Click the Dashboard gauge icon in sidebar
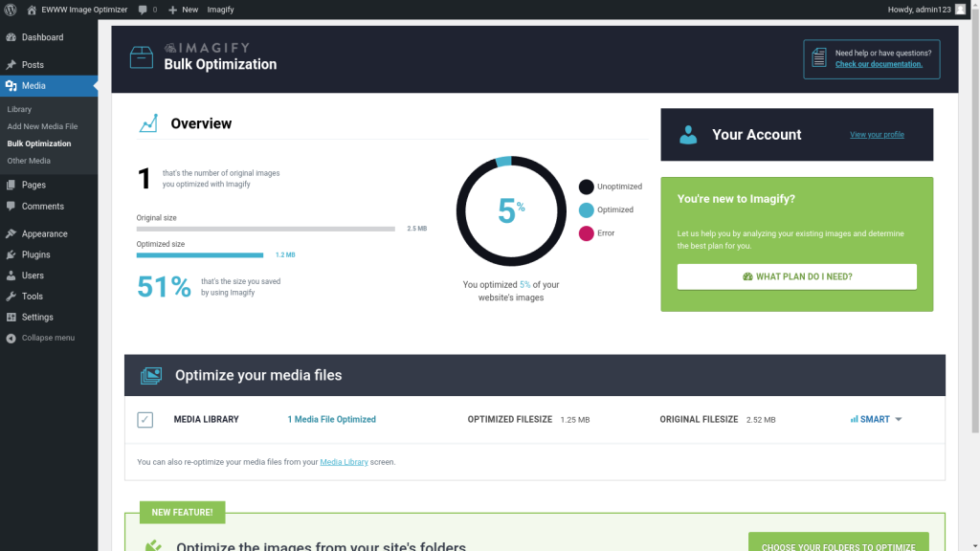The width and height of the screenshot is (980, 551). pyautogui.click(x=11, y=37)
